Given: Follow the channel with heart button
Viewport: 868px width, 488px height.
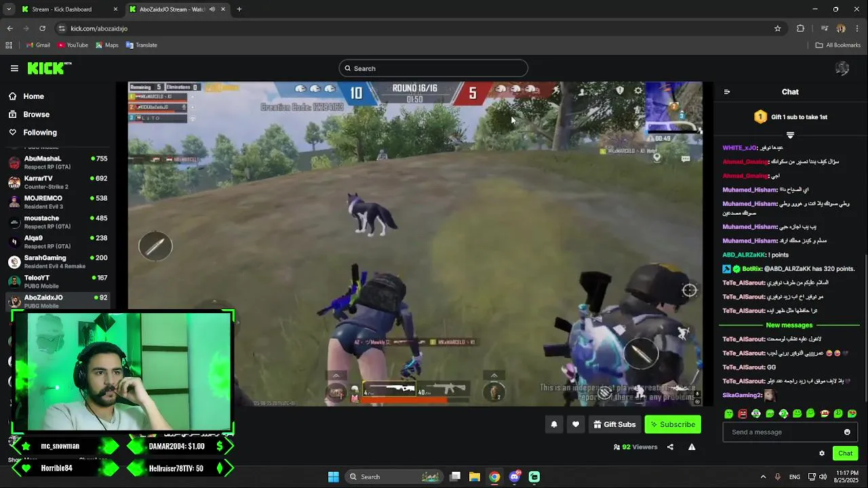Looking at the screenshot, I should coord(576,424).
